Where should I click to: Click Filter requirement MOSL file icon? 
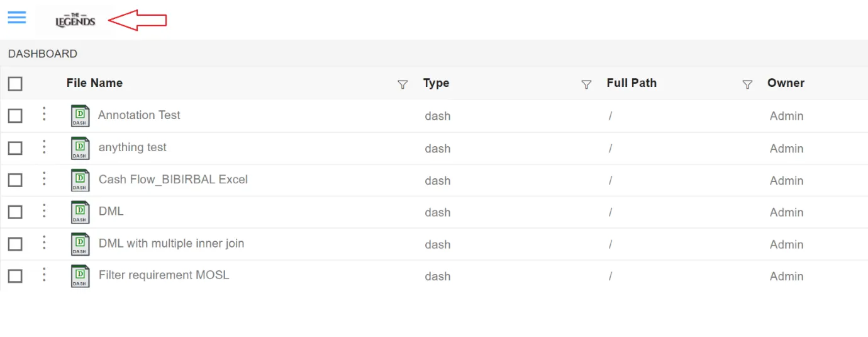click(x=80, y=276)
